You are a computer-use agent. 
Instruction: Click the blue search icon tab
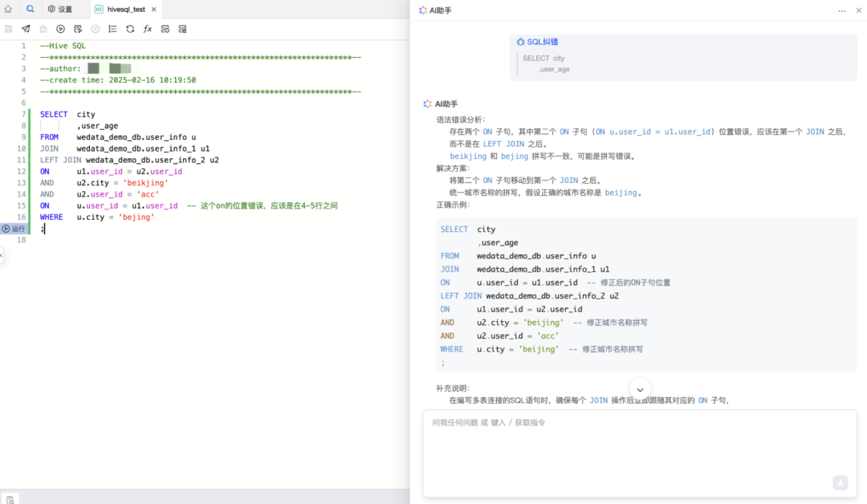coord(30,9)
